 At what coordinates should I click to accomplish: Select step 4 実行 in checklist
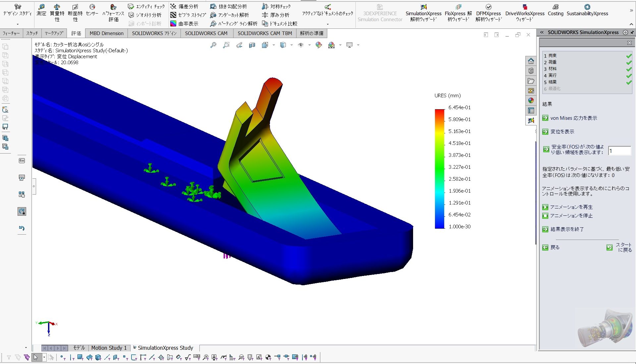click(552, 75)
